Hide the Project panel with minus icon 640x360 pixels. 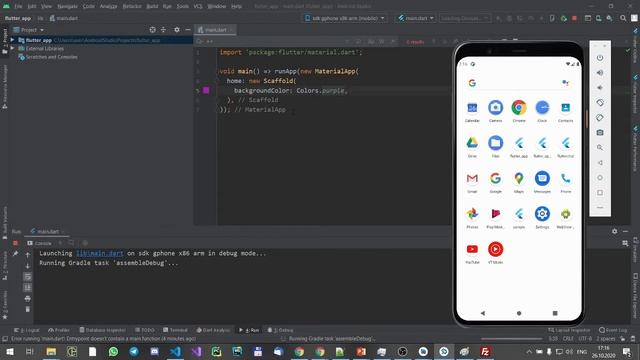pos(188,30)
